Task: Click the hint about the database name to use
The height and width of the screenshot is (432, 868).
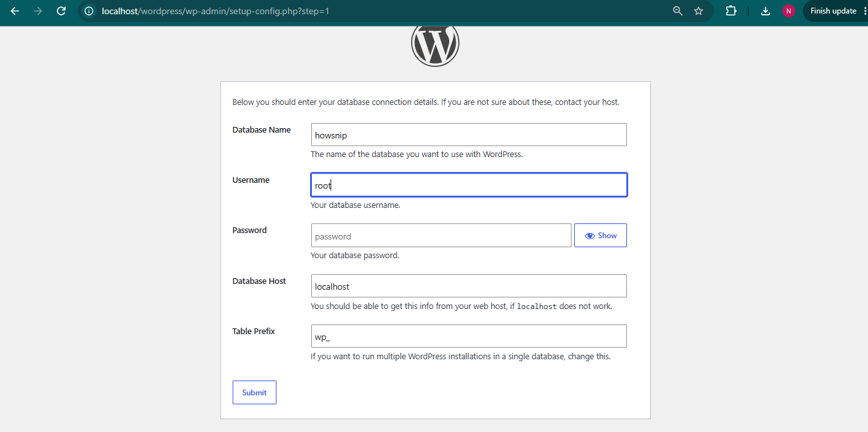Action: click(x=417, y=155)
